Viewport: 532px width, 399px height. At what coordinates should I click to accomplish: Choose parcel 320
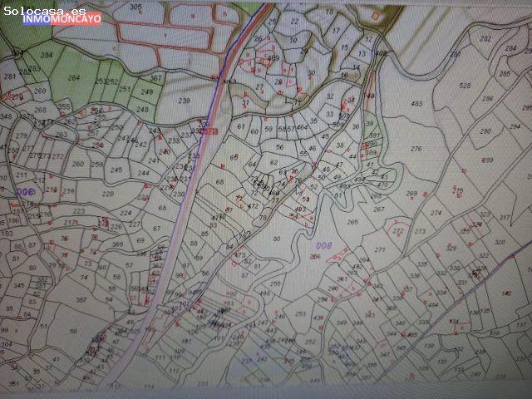[x=500, y=242]
